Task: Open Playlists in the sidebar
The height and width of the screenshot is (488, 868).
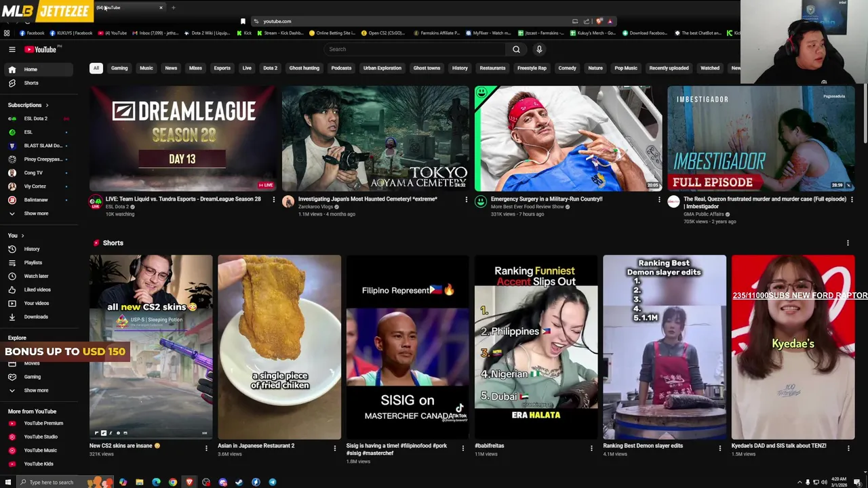Action: click(38, 262)
